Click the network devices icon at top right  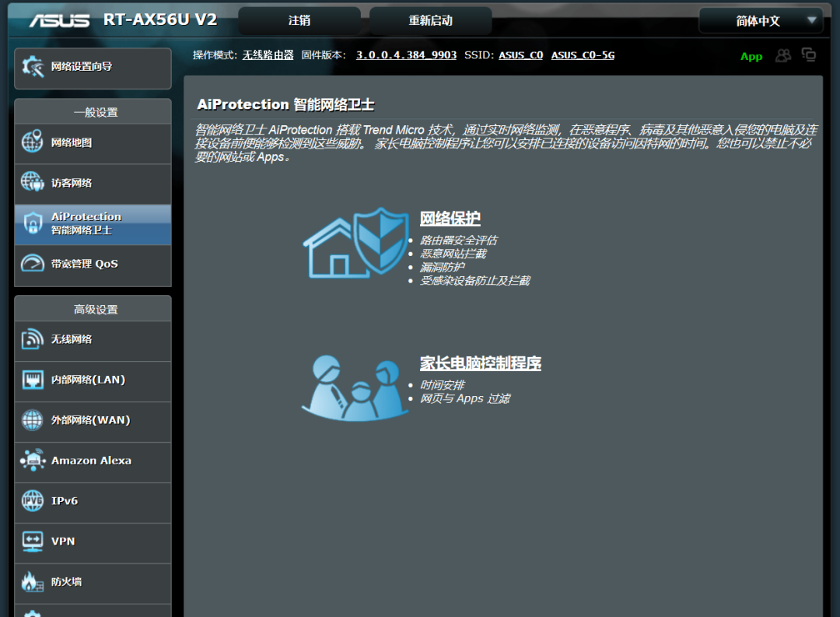tap(809, 54)
